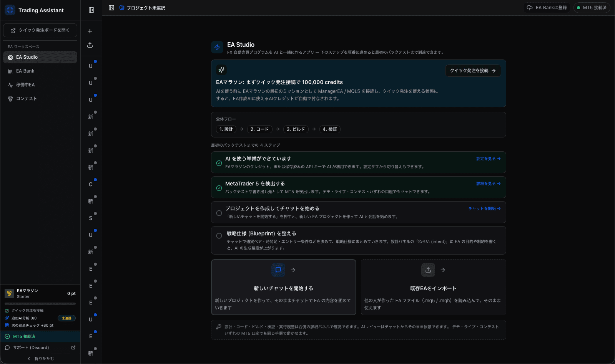This screenshot has height=364, width=615.
Task: Click the MT5 接続済 status badge in top bar
Action: click(x=592, y=8)
